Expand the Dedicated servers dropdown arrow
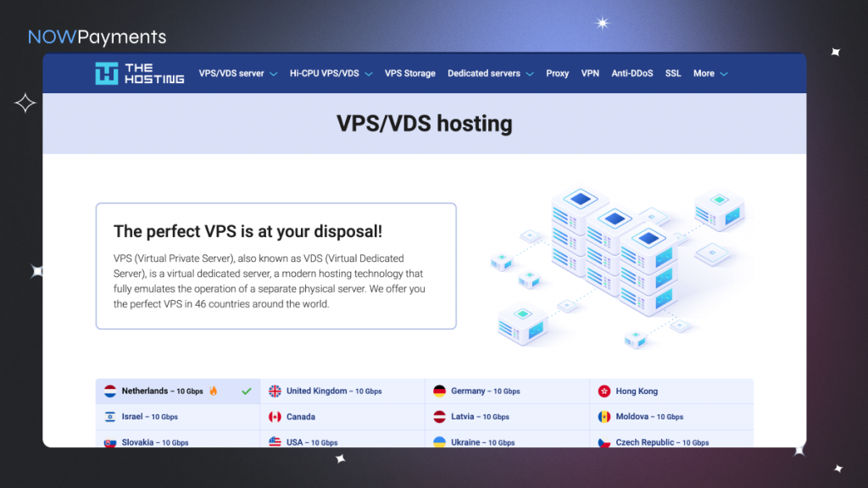Screen dimensions: 868x488 pyautogui.click(x=530, y=75)
